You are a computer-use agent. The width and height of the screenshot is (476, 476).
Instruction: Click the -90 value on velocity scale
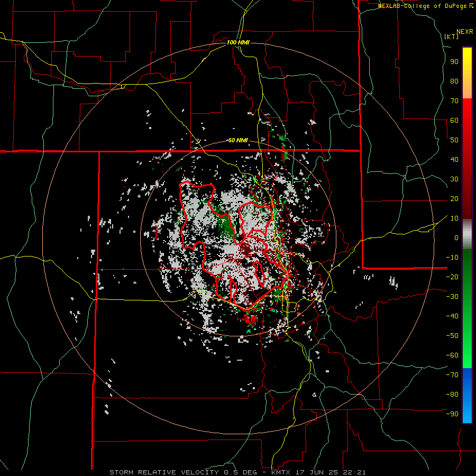click(452, 414)
